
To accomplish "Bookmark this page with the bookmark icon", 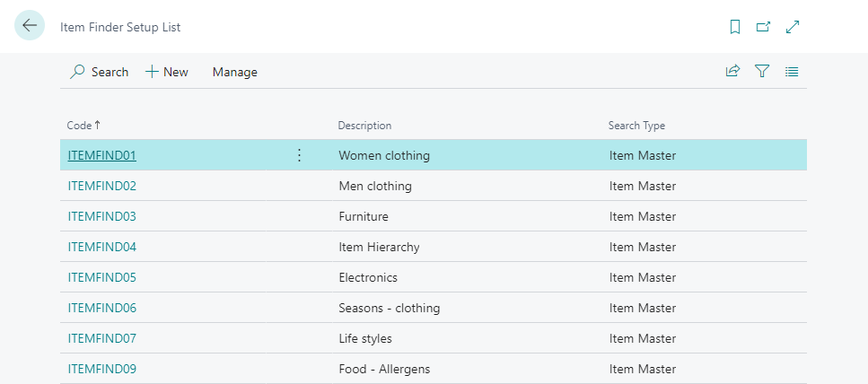I will (x=735, y=27).
